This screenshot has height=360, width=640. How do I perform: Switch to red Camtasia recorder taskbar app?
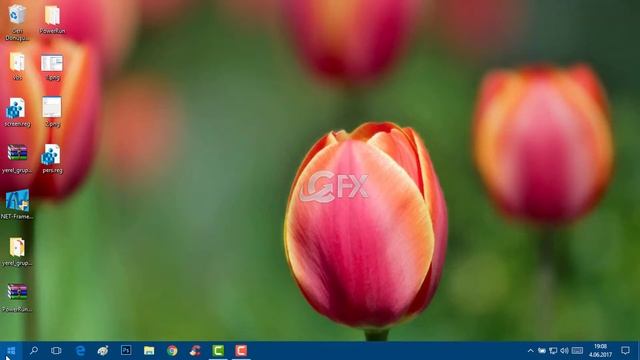241,351
